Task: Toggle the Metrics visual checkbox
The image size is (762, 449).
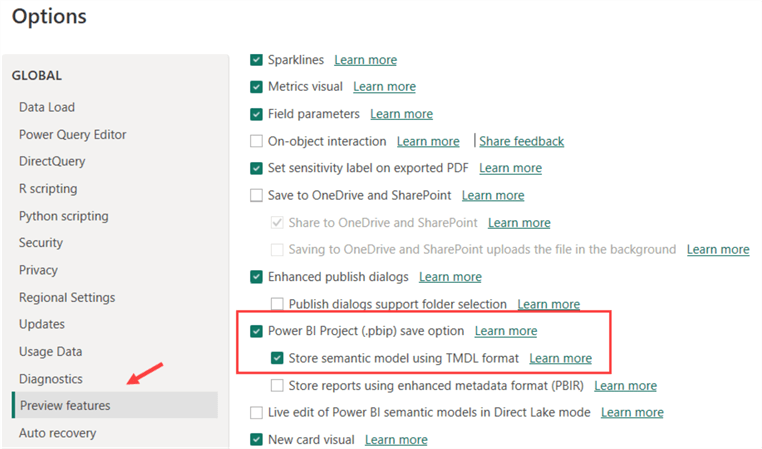Action: [256, 87]
